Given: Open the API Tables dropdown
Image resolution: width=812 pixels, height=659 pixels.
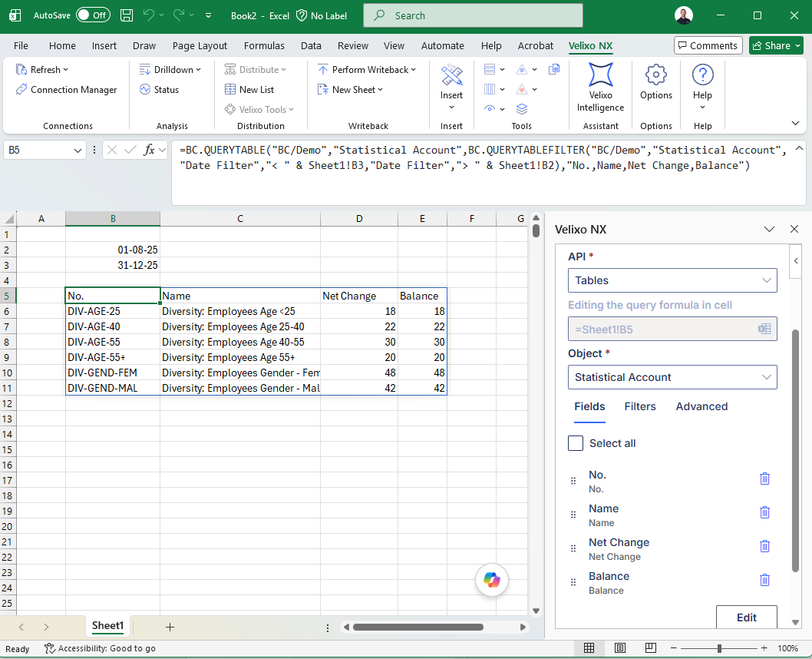Looking at the screenshot, I should [672, 280].
